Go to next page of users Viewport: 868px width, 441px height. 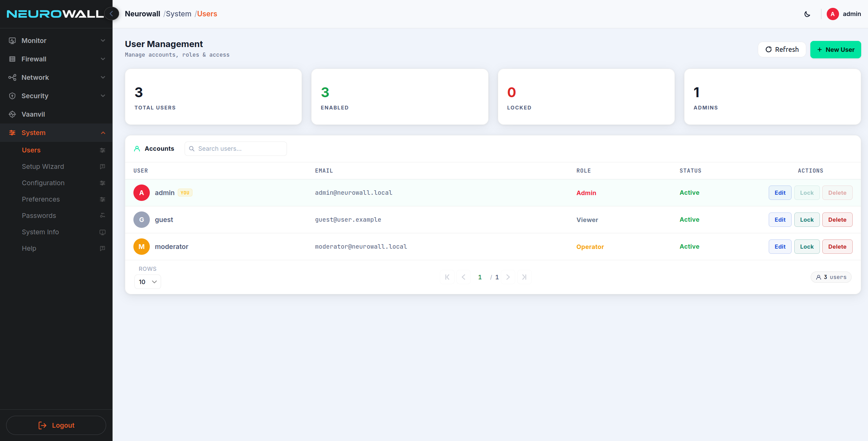[x=508, y=277]
